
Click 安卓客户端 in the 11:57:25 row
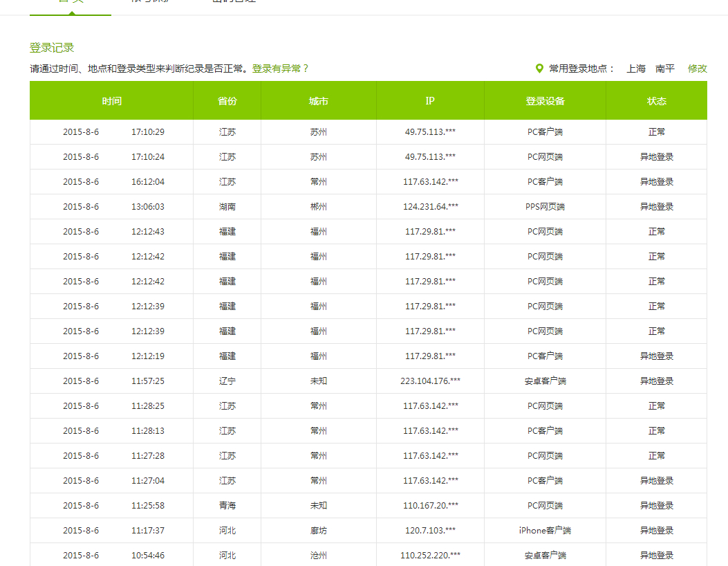[545, 381]
